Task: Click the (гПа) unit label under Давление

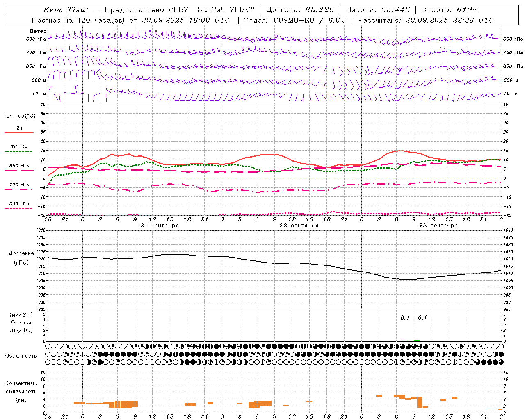Action: 21,262
